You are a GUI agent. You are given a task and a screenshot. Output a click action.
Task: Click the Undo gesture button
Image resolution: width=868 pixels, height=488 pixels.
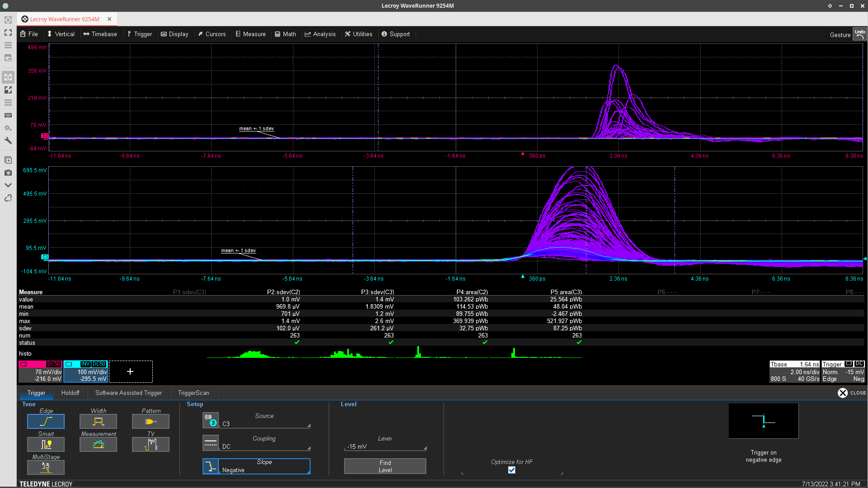(x=859, y=34)
